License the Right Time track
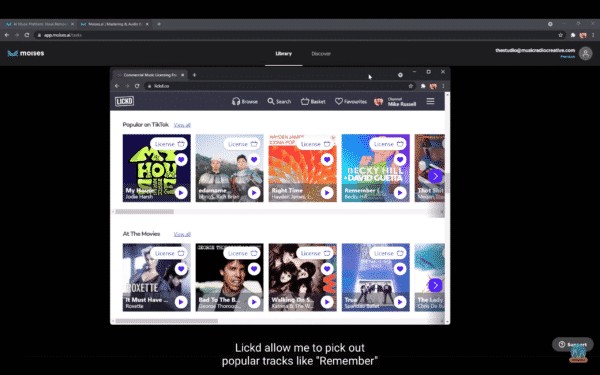600x375 pixels. coord(315,144)
